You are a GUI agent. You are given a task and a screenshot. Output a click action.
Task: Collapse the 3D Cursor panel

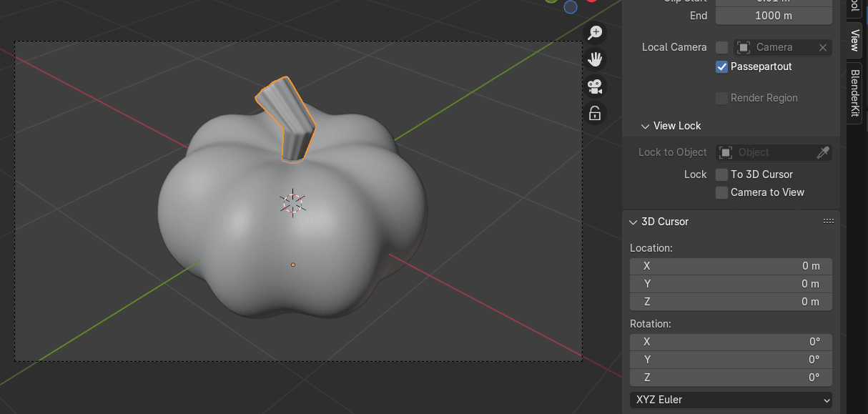tap(633, 222)
